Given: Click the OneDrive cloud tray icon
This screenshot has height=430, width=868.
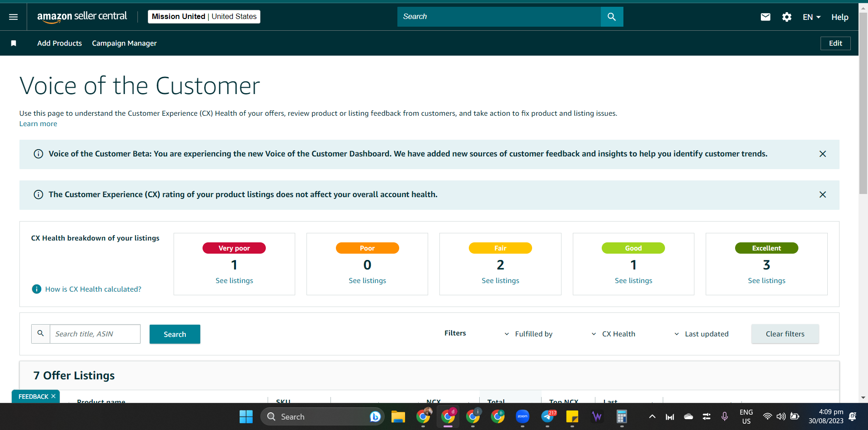Looking at the screenshot, I should click(688, 416).
